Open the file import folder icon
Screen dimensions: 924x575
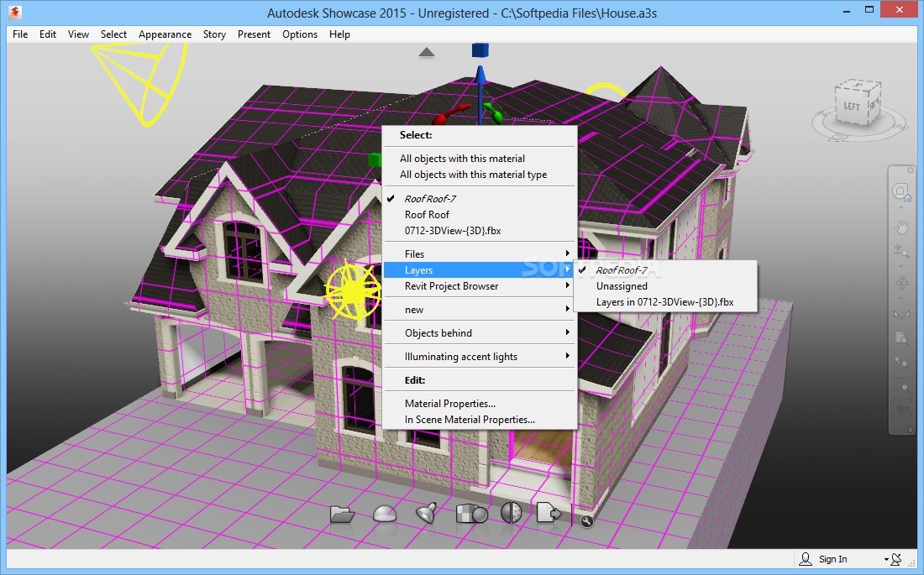pyautogui.click(x=342, y=515)
